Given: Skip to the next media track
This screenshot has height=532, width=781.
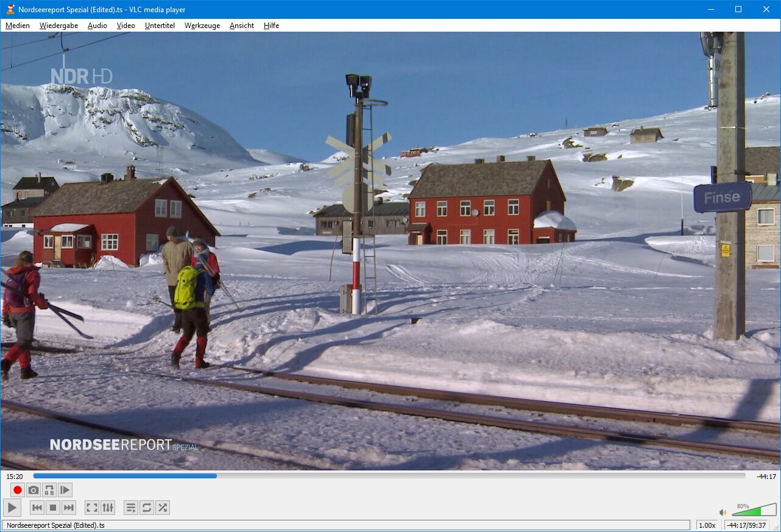Looking at the screenshot, I should 69,508.
